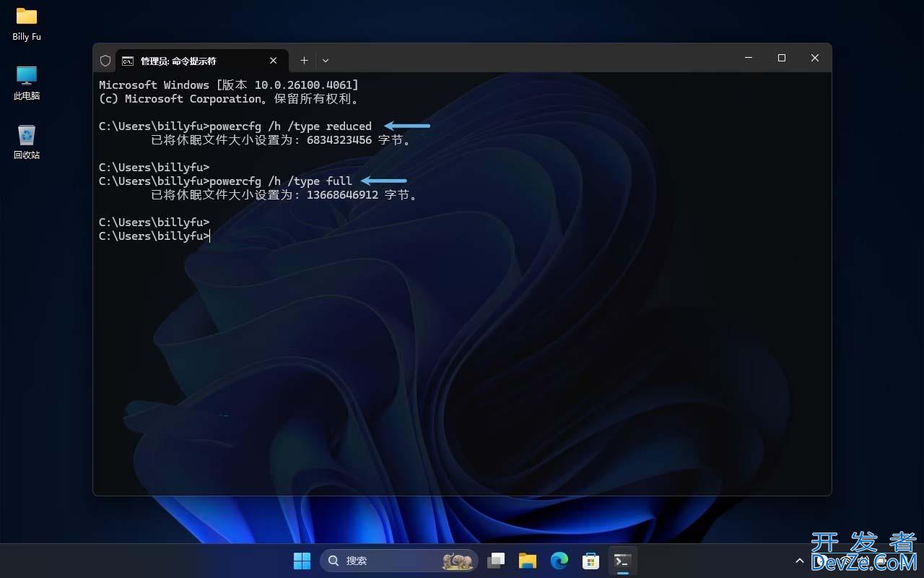Open Task View from the taskbar

496,561
